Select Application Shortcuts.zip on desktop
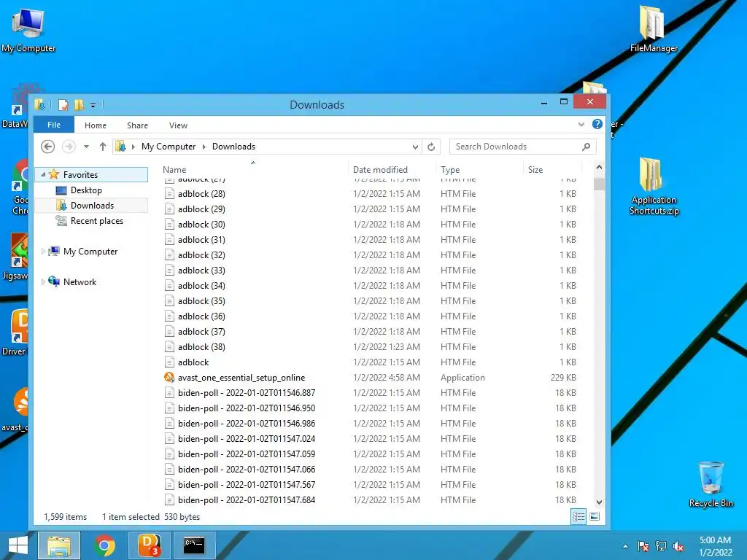 (654, 186)
